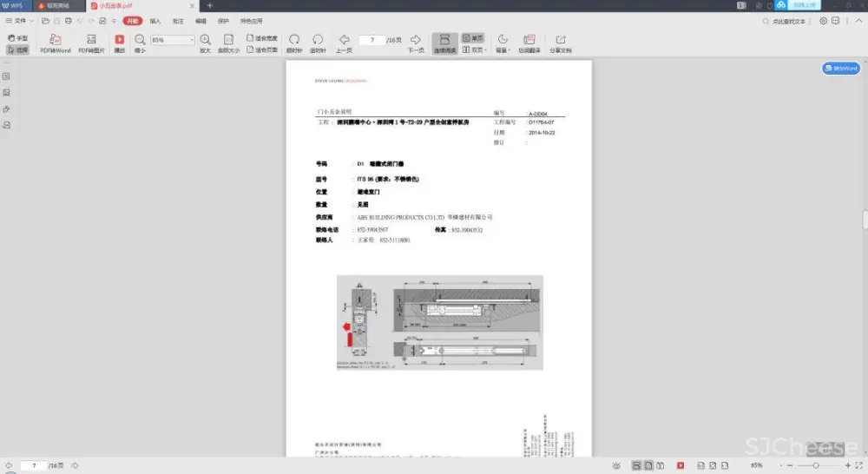Image resolution: width=868 pixels, height=474 pixels.
Task: Select the 编辑 ribbon tab
Action: click(x=201, y=21)
